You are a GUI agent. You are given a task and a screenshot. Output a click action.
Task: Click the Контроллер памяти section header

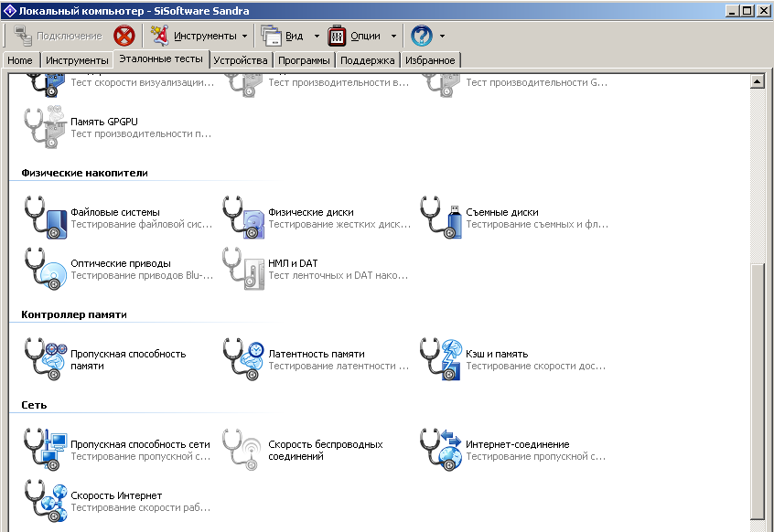coord(74,314)
